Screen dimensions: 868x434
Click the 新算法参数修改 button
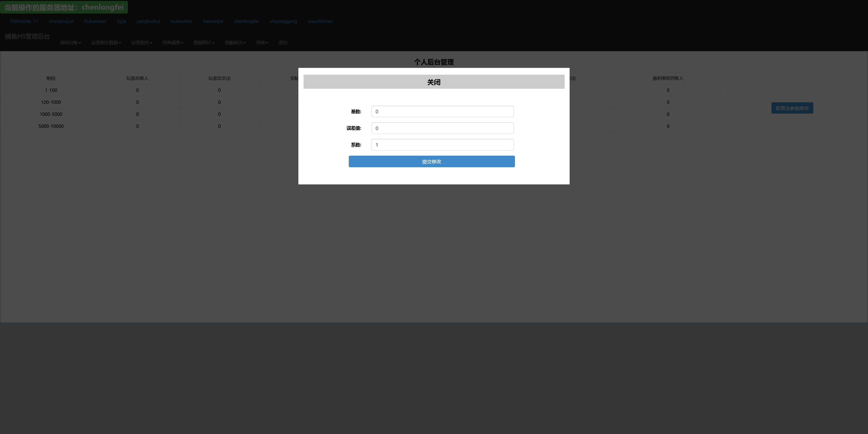click(x=792, y=108)
